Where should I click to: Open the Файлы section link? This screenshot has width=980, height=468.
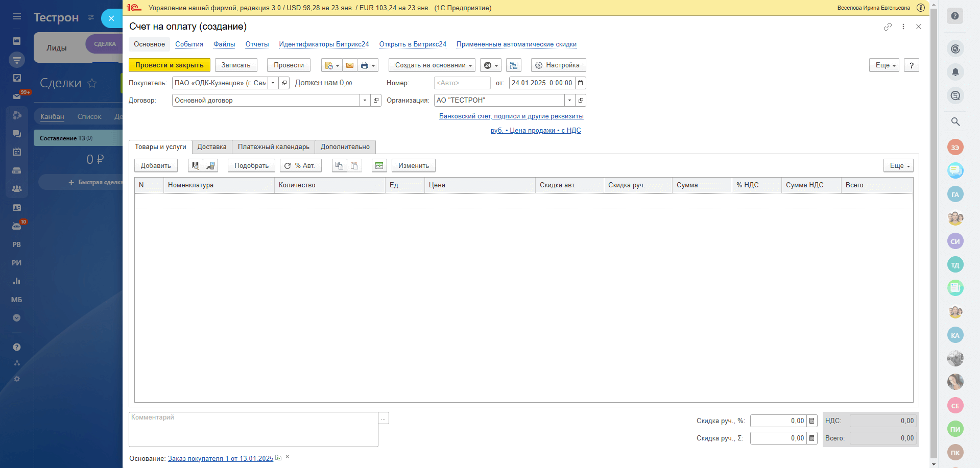point(224,44)
